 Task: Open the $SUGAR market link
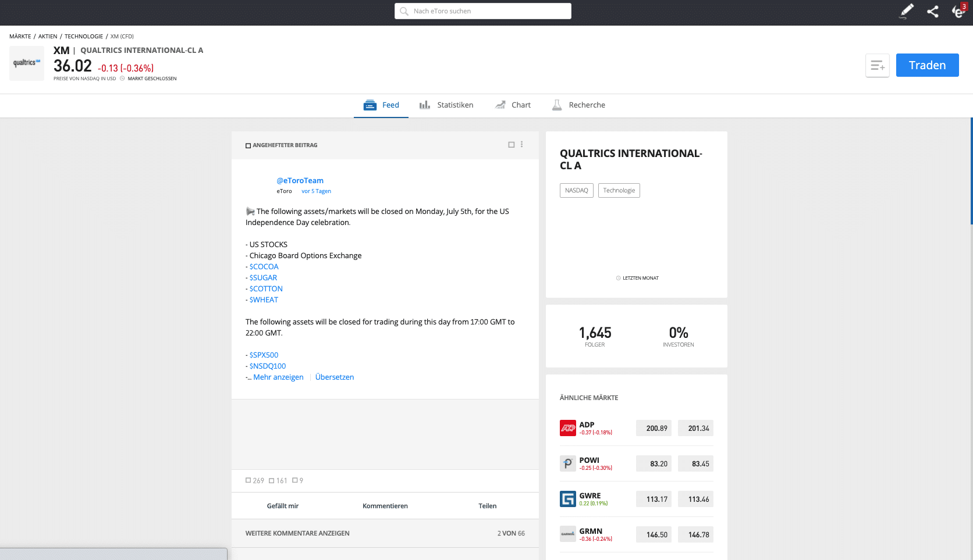coord(263,278)
